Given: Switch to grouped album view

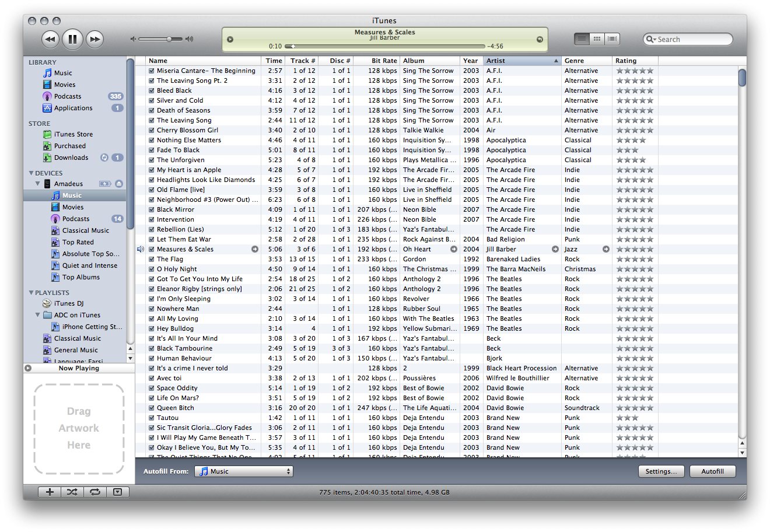Looking at the screenshot, I should pyautogui.click(x=597, y=39).
